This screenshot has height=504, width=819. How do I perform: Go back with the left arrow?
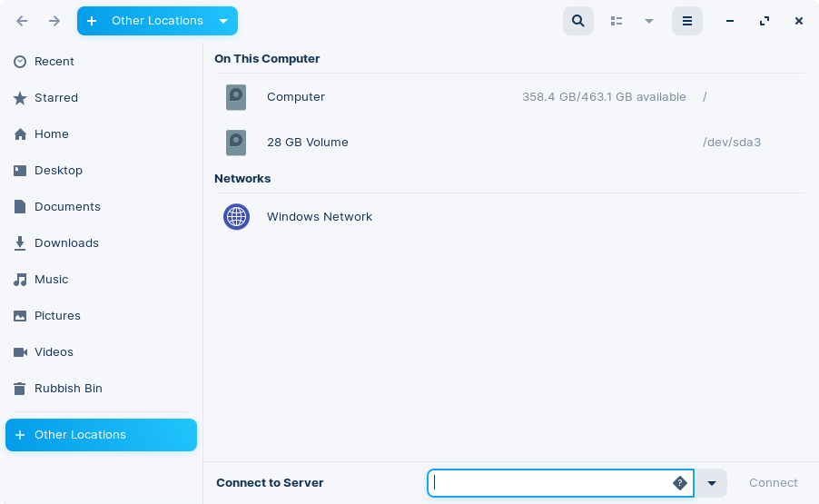point(22,21)
